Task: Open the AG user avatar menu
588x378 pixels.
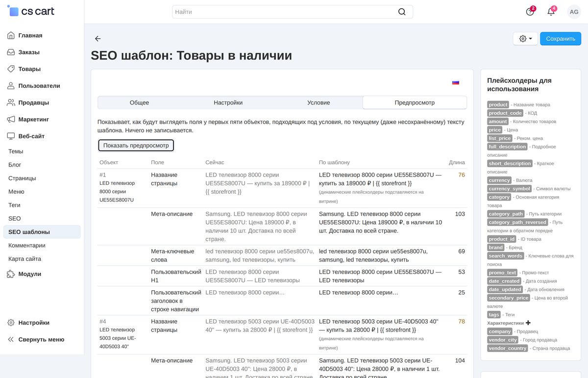Action: coord(574,12)
